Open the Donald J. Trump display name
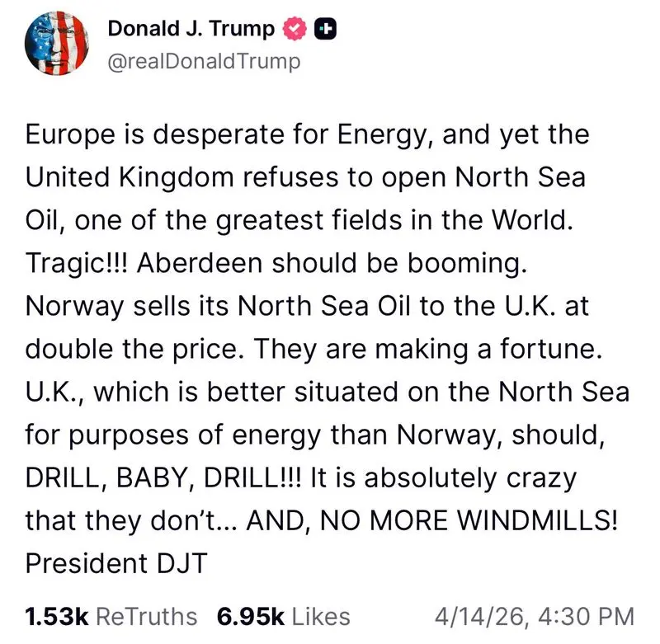Screen dimensions: 660x644 [x=191, y=29]
